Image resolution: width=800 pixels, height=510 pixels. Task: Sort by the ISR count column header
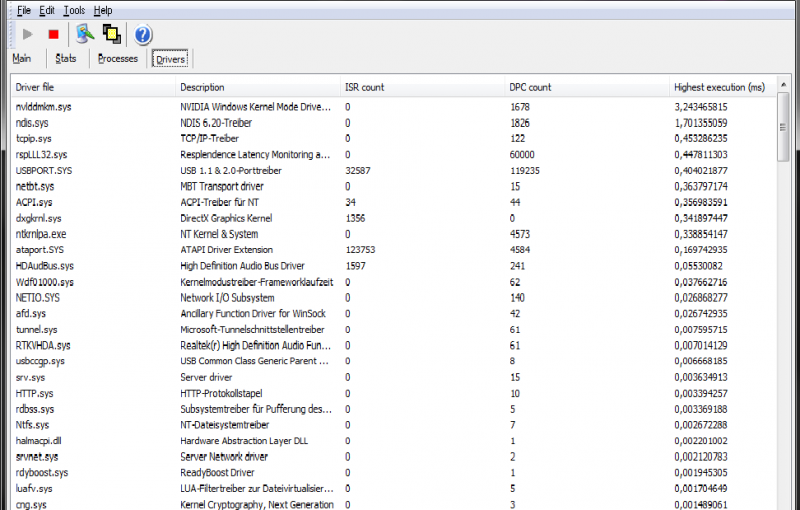coord(422,87)
